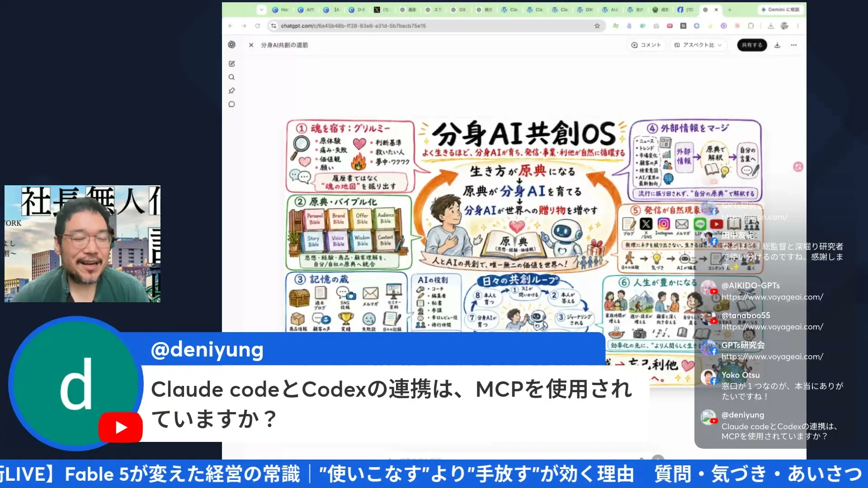Click the Yoko Otsu comment name
The height and width of the screenshot is (488, 868).
point(741,375)
